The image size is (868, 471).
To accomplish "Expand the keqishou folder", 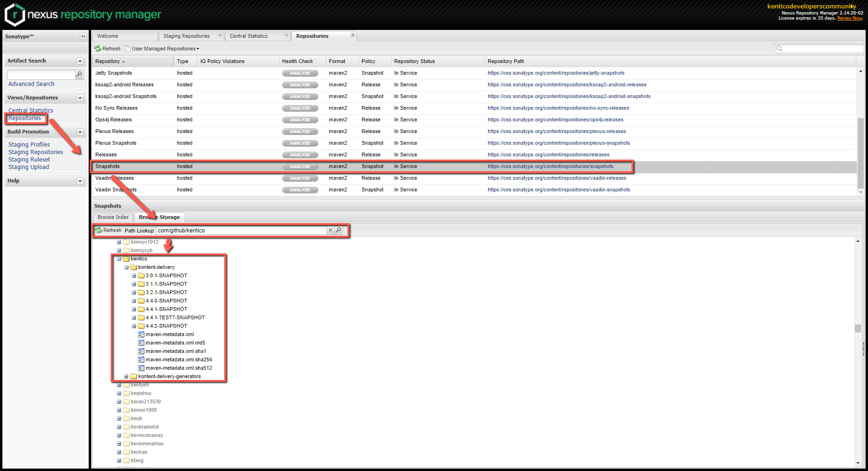I will [119, 393].
